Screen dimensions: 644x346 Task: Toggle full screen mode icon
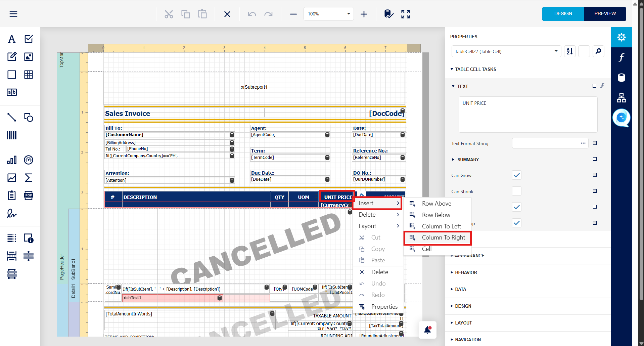tap(406, 14)
